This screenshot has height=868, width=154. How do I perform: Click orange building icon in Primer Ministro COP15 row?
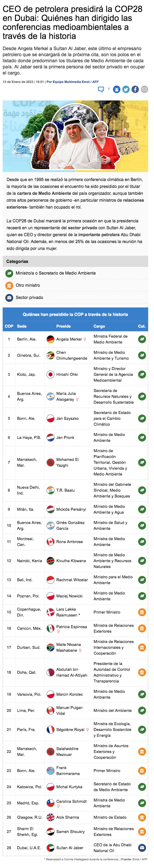point(142,612)
